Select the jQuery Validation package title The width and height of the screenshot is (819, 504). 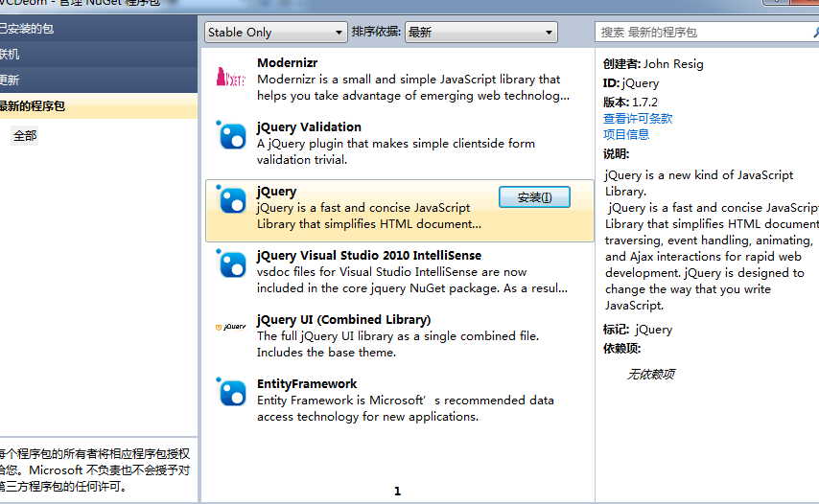pos(309,126)
